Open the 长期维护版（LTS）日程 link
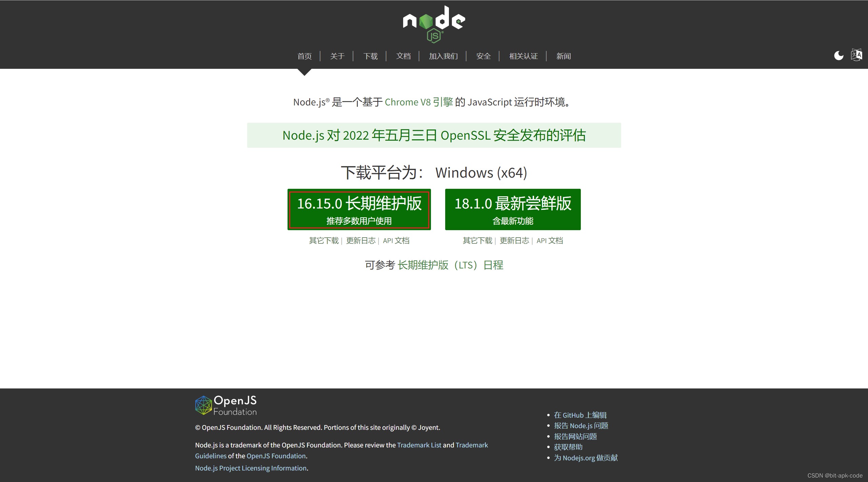Screen dimensions: 868x482 (451, 265)
